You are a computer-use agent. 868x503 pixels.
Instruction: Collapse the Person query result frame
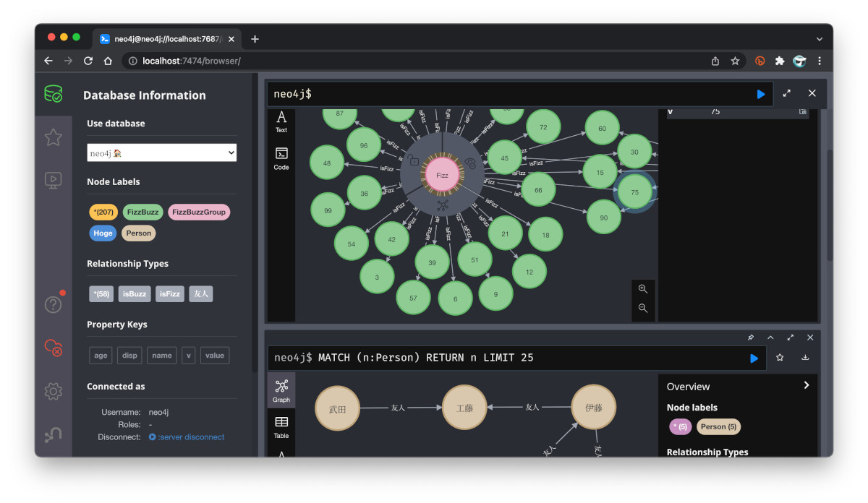[770, 338]
